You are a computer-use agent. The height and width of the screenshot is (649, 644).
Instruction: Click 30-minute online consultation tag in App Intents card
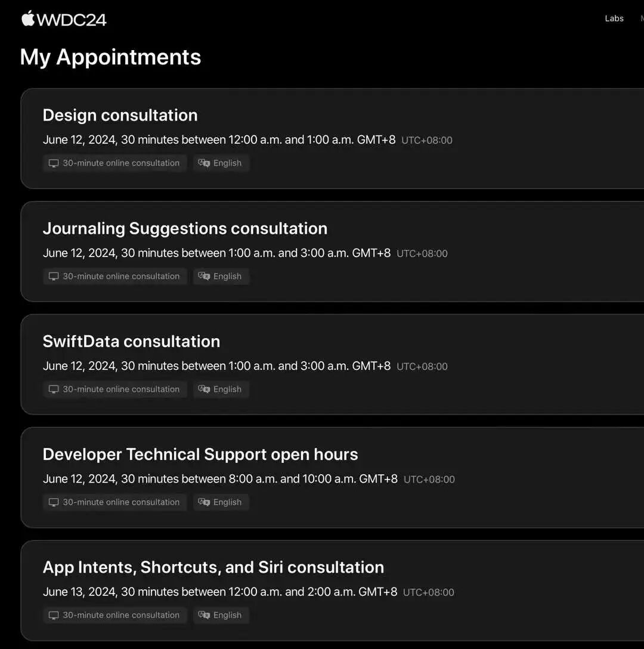pyautogui.click(x=114, y=615)
